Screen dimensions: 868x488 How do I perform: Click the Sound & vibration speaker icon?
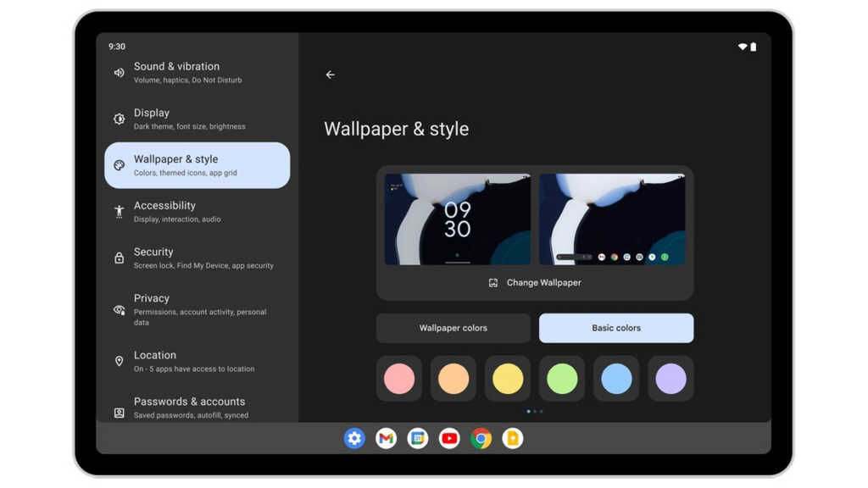tap(119, 73)
